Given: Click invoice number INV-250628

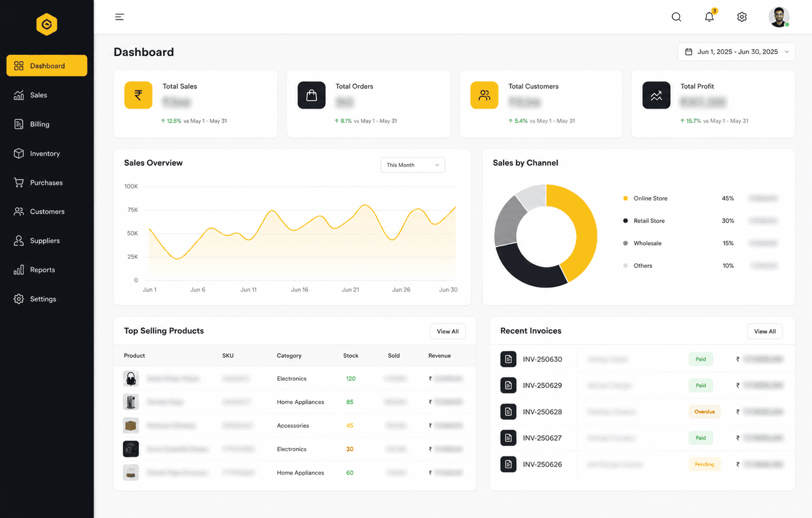Looking at the screenshot, I should click(x=543, y=412).
